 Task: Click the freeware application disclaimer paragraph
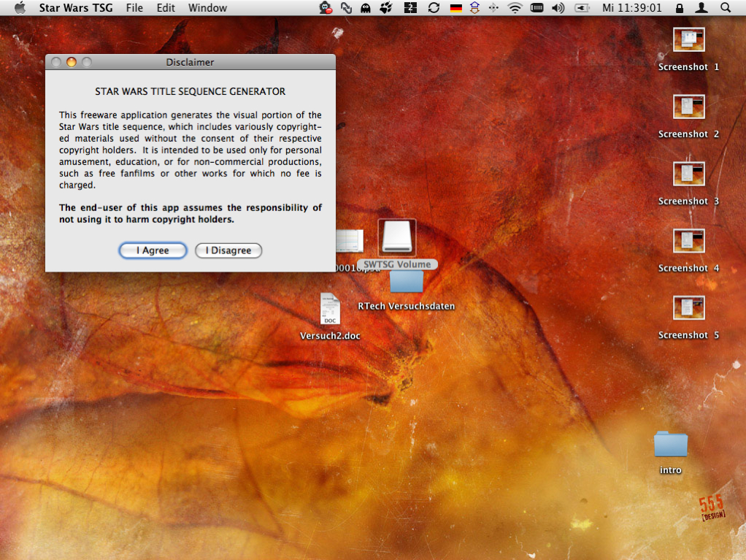tap(191, 150)
